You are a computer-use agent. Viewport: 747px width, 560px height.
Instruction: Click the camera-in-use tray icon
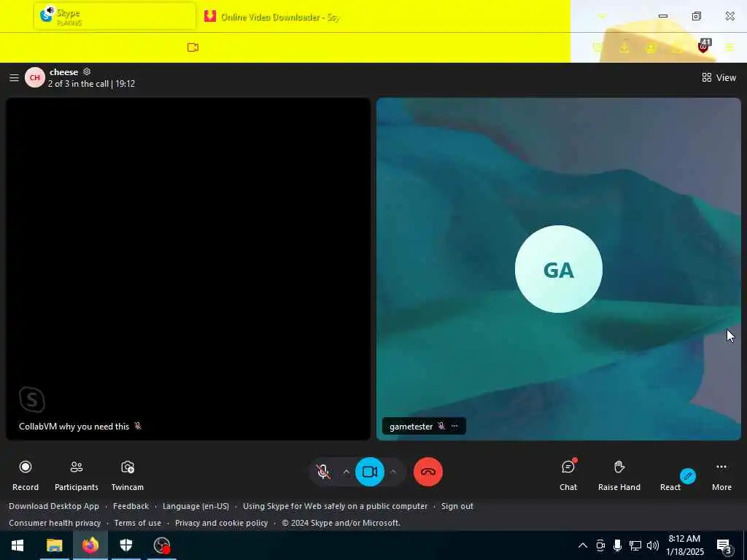tap(600, 545)
